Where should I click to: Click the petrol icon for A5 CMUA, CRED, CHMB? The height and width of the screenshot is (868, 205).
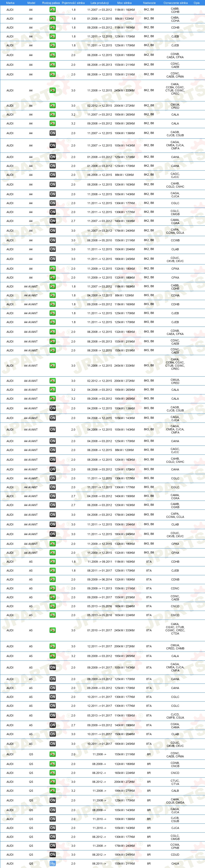pos(53,646)
